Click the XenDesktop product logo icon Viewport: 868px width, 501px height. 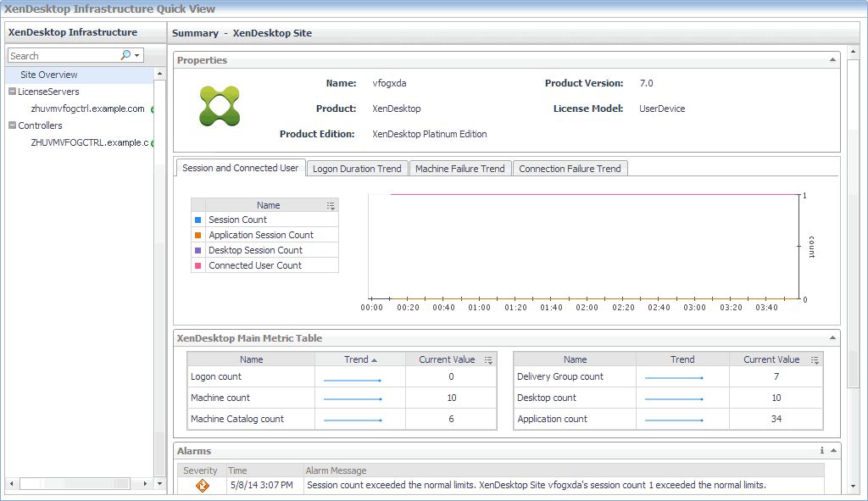click(220, 106)
